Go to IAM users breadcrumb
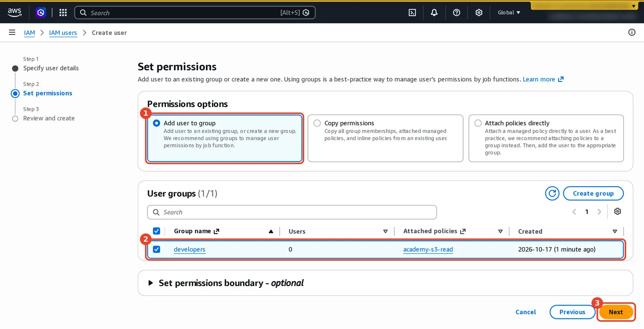 click(63, 33)
